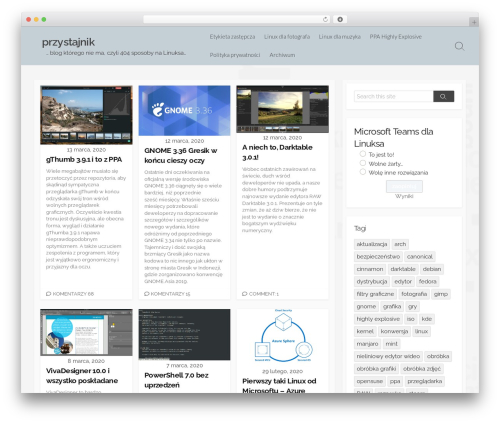Open the 'KOMENTARZY 15' comments link
500x423 pixels.
click(170, 294)
